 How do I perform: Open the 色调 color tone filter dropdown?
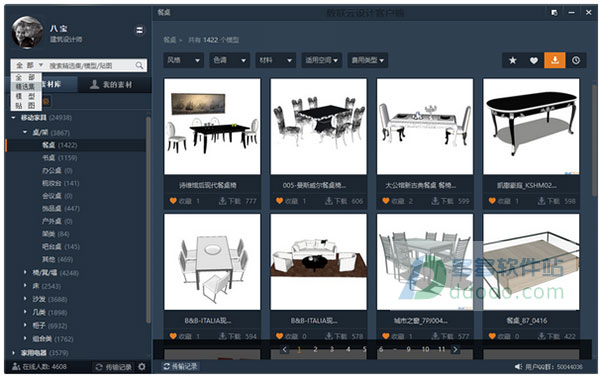coord(229,60)
